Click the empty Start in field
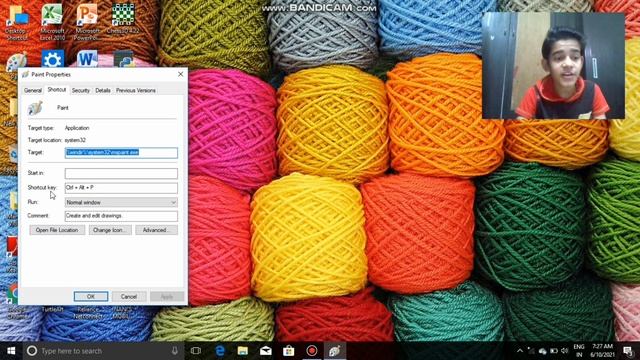 click(x=121, y=173)
